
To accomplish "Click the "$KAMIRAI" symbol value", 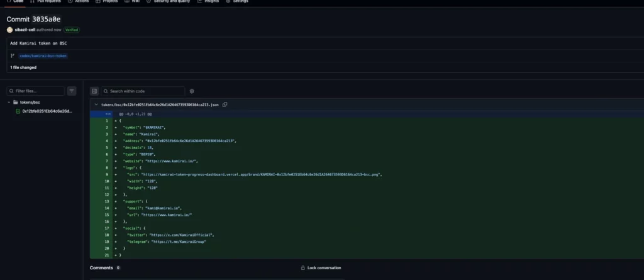I will tap(153, 128).
